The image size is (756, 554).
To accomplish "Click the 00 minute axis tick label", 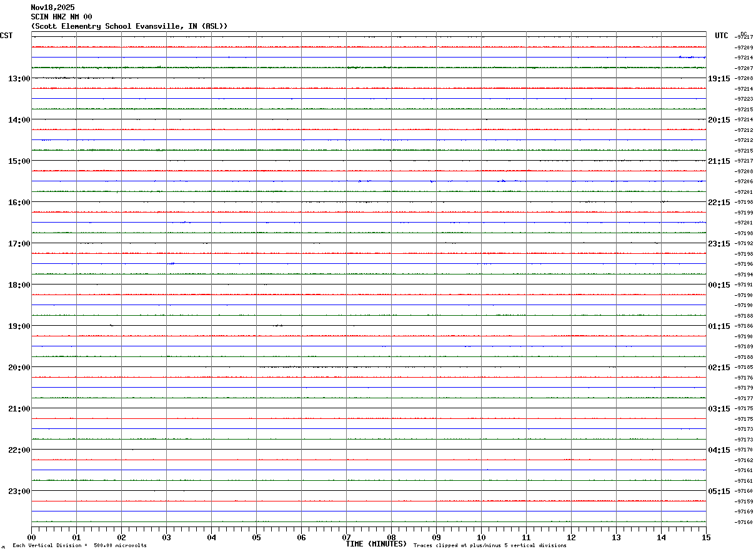I will click(x=31, y=538).
